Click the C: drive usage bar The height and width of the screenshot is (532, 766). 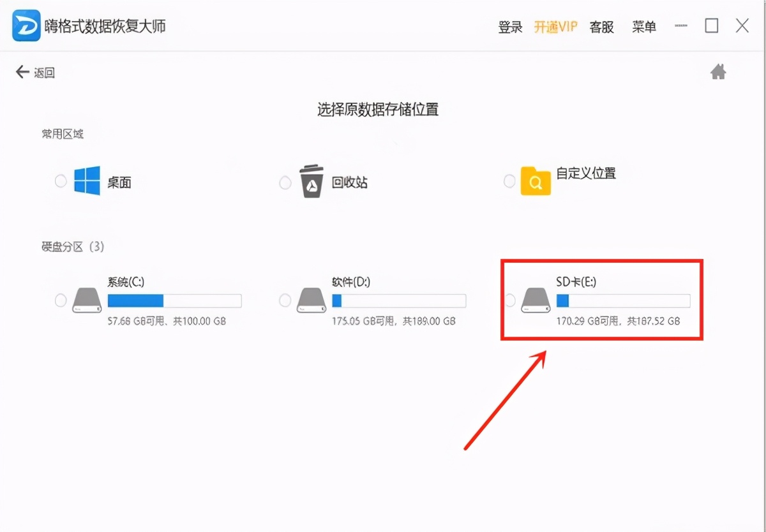176,300
